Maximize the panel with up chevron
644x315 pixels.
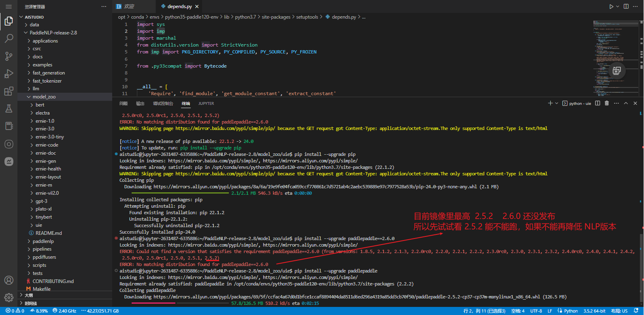[x=626, y=103]
